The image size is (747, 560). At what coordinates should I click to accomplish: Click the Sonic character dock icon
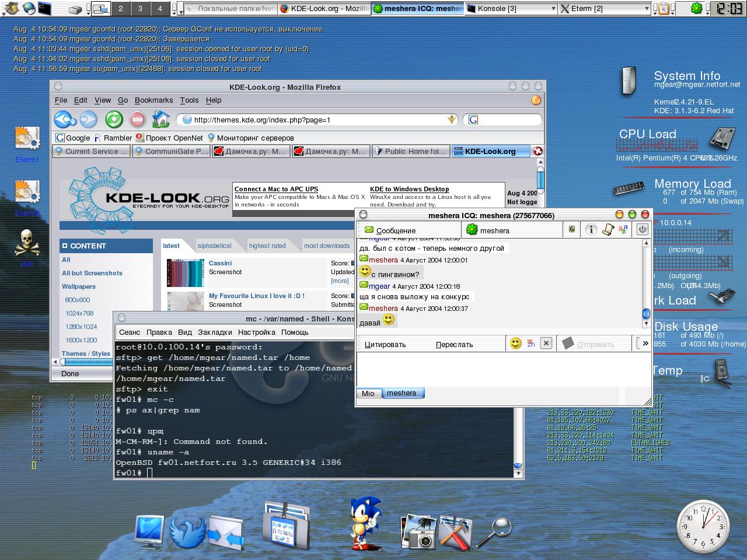[x=365, y=522]
